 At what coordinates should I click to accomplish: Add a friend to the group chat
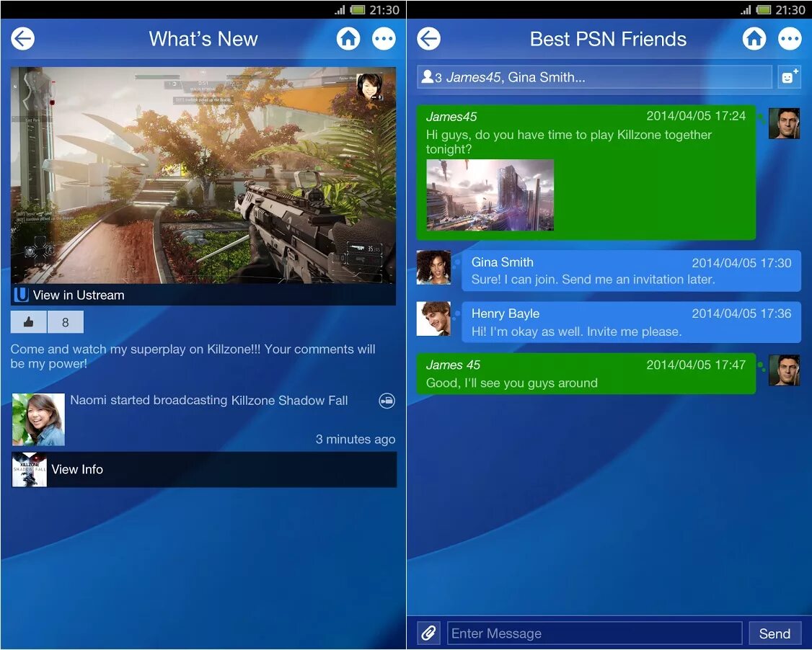tap(789, 77)
